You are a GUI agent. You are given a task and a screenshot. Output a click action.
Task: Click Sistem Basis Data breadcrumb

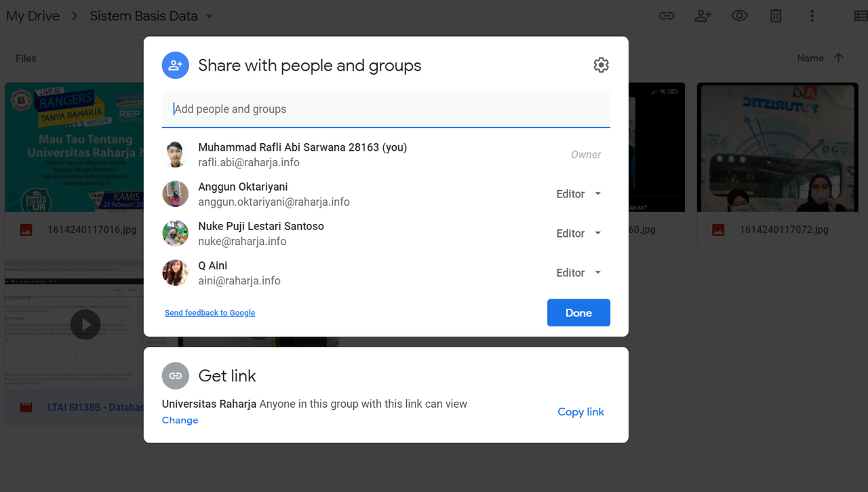click(x=144, y=16)
